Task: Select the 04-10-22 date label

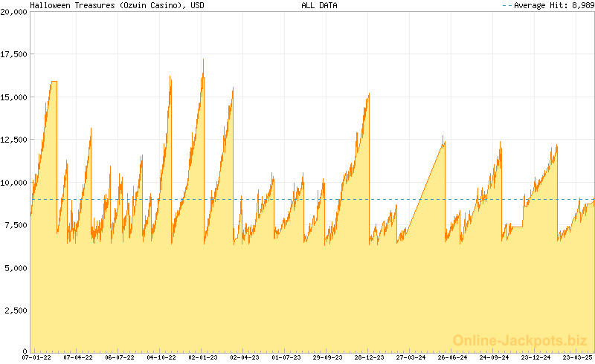Action: pos(161,357)
